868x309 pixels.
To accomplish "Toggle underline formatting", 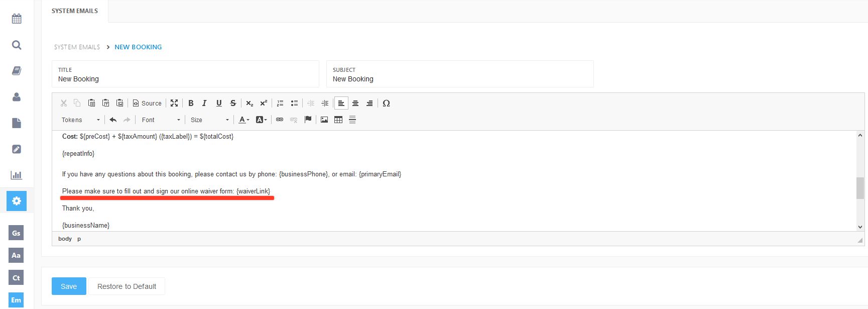I will click(219, 103).
